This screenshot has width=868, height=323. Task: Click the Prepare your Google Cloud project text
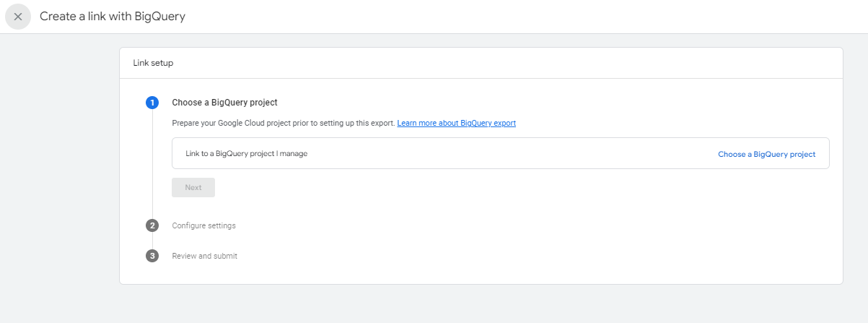pos(283,124)
